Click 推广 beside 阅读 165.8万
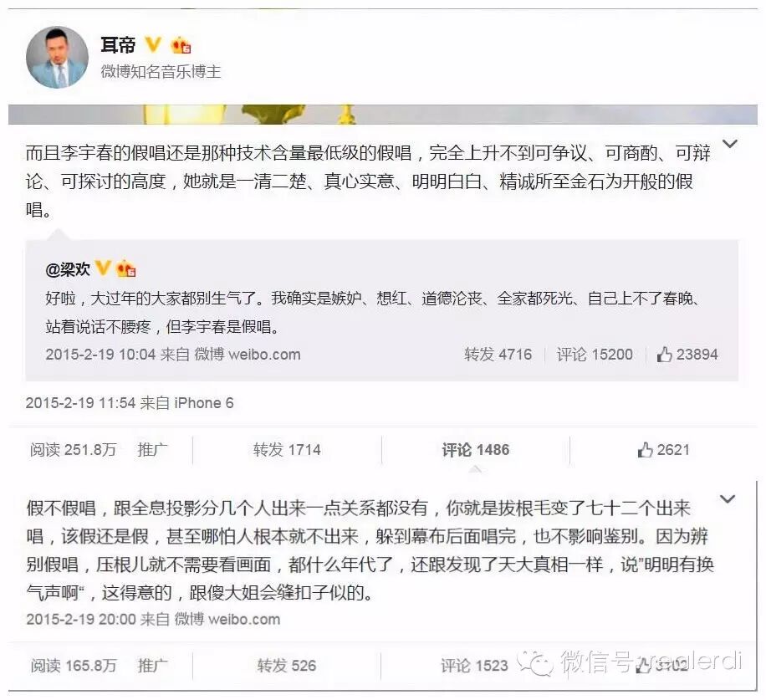 [152, 666]
